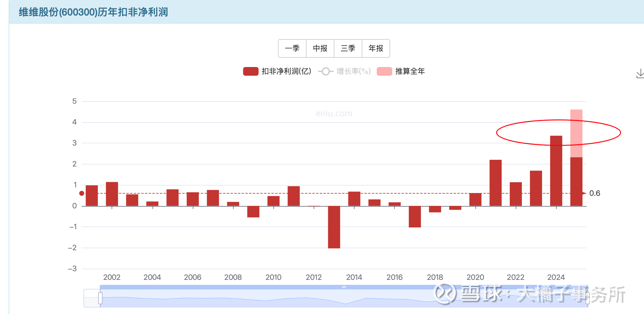Click the large negative 2013 bar
Viewport: 644px width, 314px height.
(334, 227)
